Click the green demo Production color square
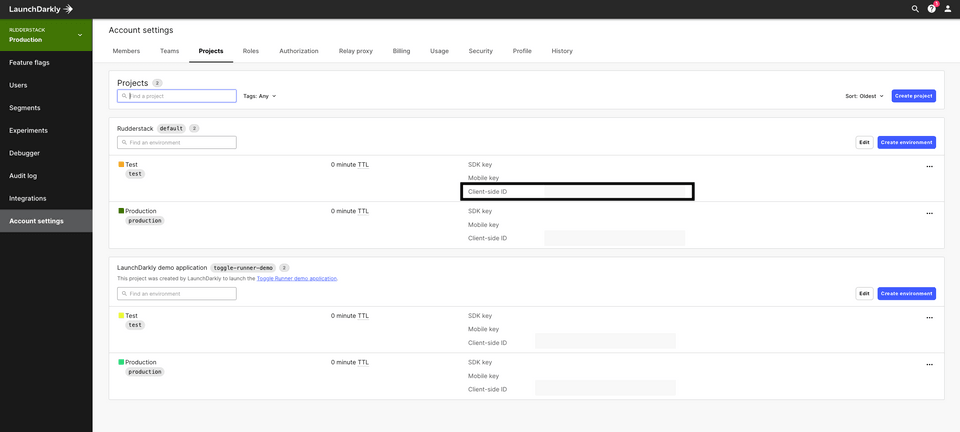Image resolution: width=960 pixels, height=432 pixels. 121,362
